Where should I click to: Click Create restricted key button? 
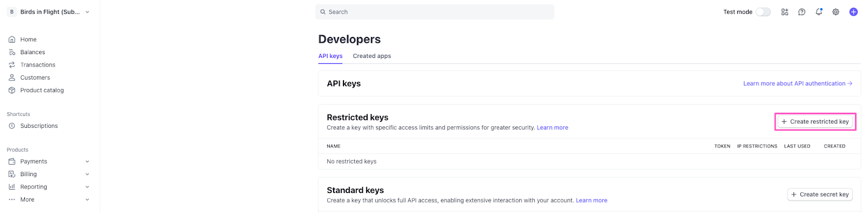[815, 121]
